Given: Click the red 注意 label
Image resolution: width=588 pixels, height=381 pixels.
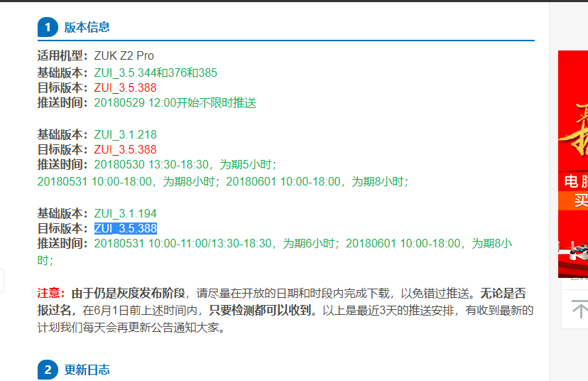Looking at the screenshot, I should tap(51, 293).
